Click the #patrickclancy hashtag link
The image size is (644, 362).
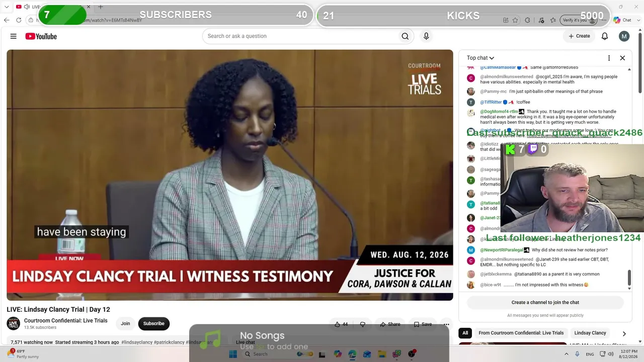(169, 342)
